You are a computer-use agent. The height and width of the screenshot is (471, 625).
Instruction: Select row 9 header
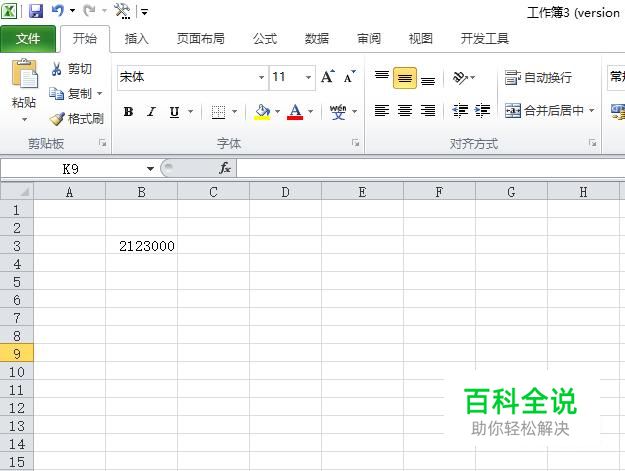pos(17,353)
